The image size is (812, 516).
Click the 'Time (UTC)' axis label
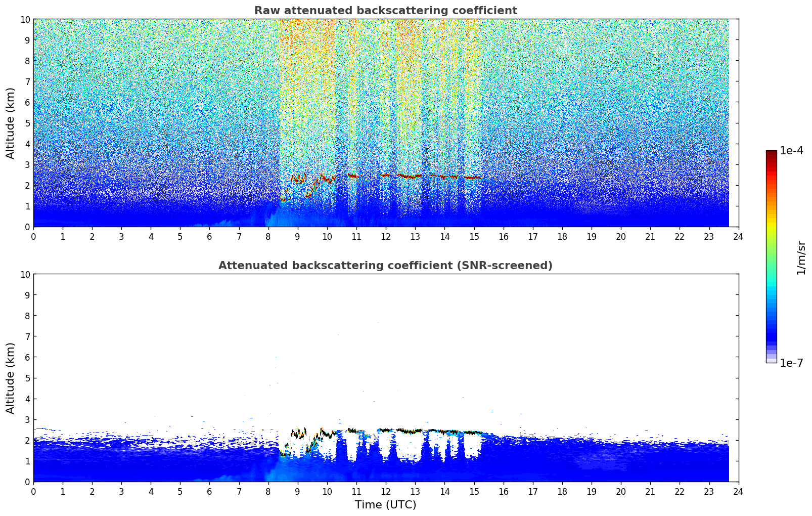(x=385, y=504)
